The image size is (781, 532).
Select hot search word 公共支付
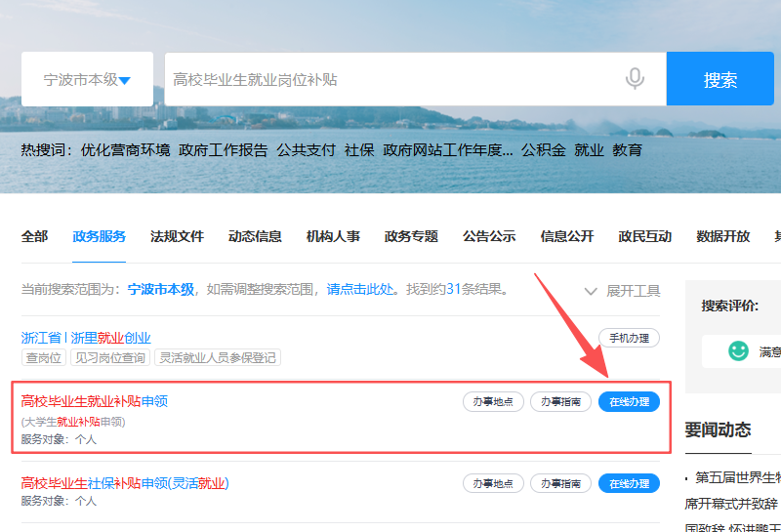307,150
